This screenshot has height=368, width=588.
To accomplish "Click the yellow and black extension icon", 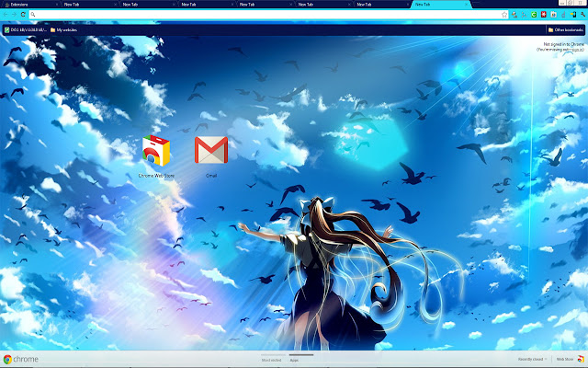I will (573, 15).
